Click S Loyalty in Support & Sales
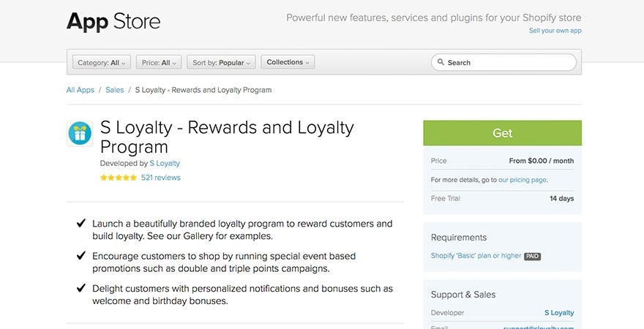Viewport: 644px width, 329px height. (x=559, y=313)
